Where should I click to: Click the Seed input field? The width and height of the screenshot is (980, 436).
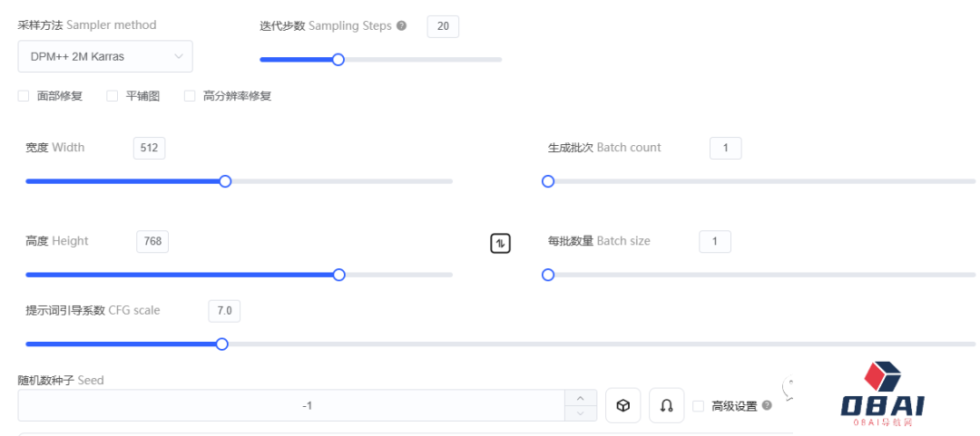[x=290, y=405]
